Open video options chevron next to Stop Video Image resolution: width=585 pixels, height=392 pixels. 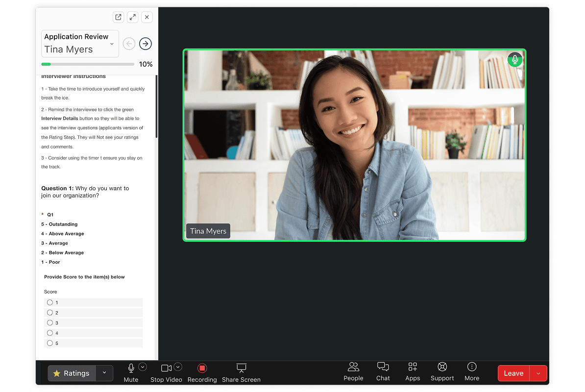(178, 367)
